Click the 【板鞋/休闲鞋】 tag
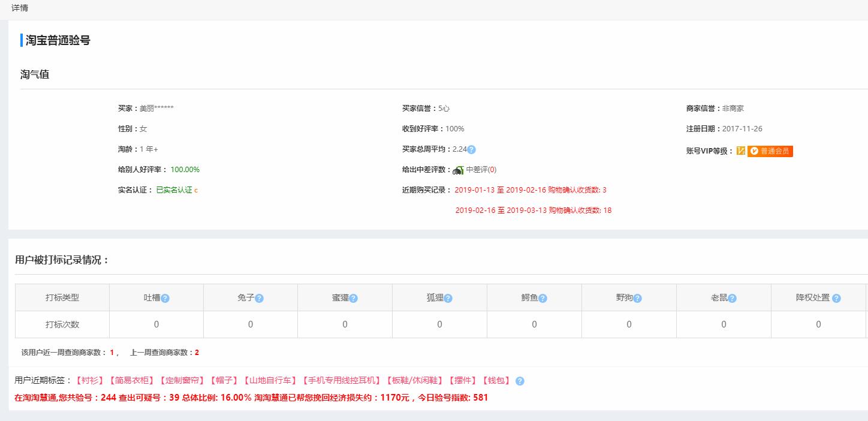The width and height of the screenshot is (868, 421). coord(415,381)
